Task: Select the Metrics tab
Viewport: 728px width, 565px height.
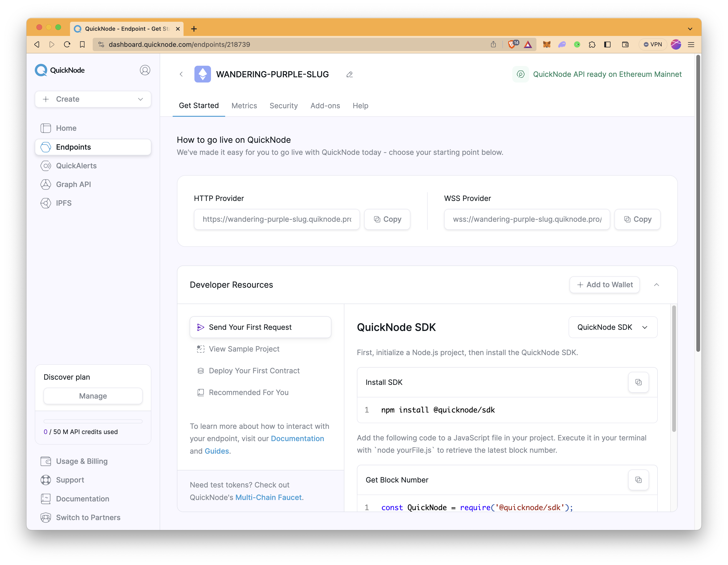Action: click(x=244, y=106)
